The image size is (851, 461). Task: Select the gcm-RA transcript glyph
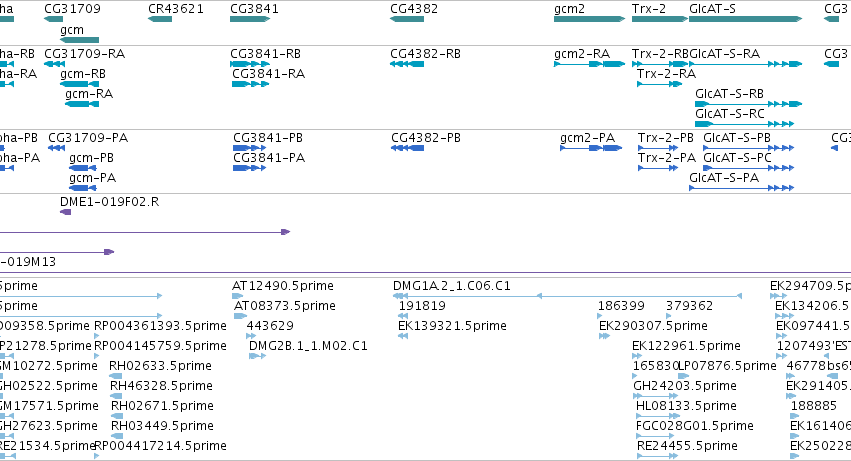(x=82, y=104)
